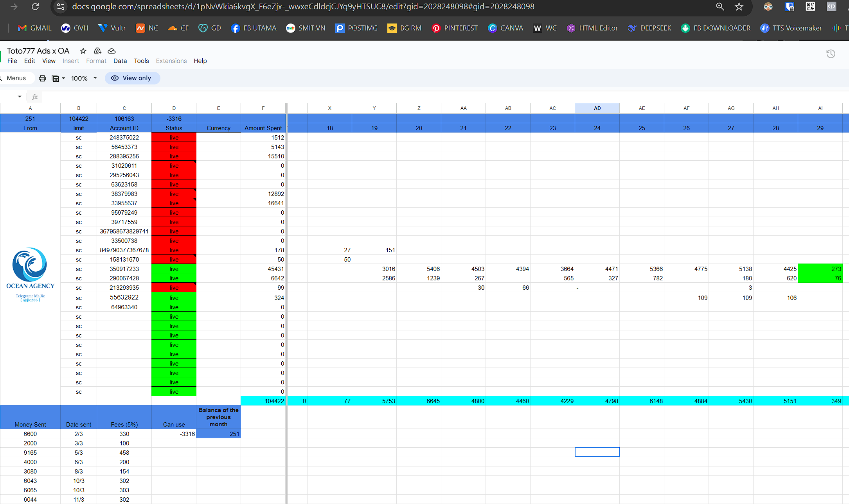Open the PINTEREST bookmark
Screen dimensions: 849x504
[x=454, y=28]
